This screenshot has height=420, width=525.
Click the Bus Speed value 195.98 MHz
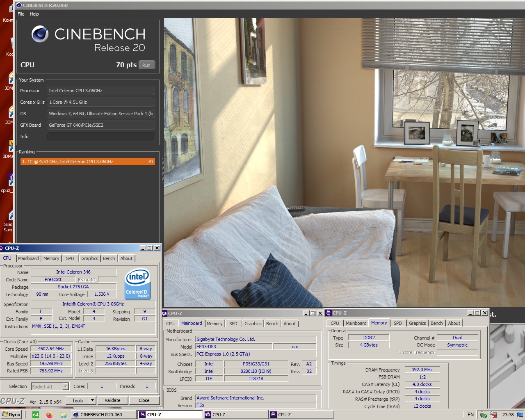click(51, 363)
